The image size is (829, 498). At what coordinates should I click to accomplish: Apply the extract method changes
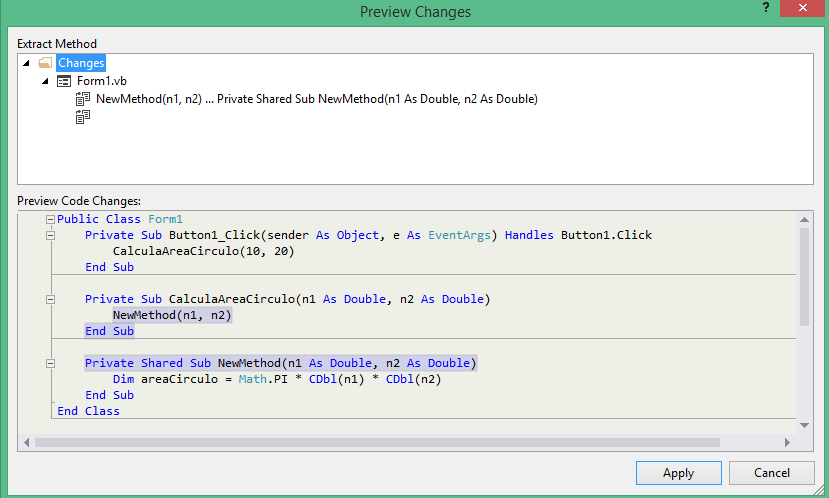tap(678, 473)
